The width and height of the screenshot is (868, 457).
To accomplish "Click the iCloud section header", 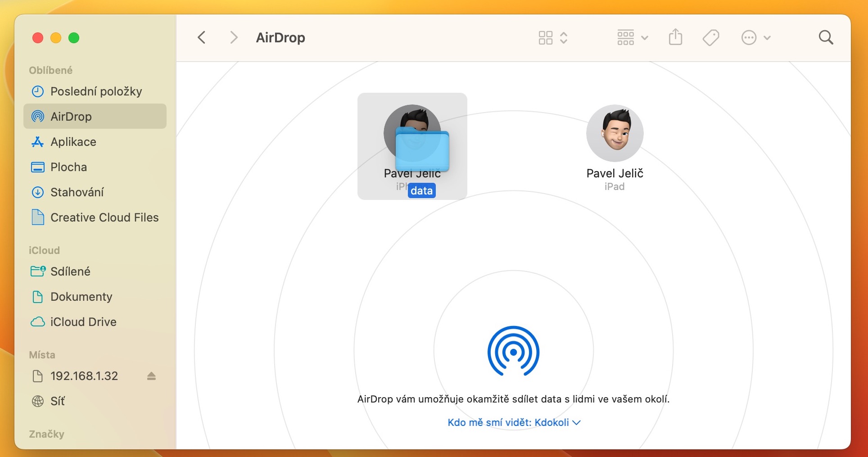I will pos(44,250).
